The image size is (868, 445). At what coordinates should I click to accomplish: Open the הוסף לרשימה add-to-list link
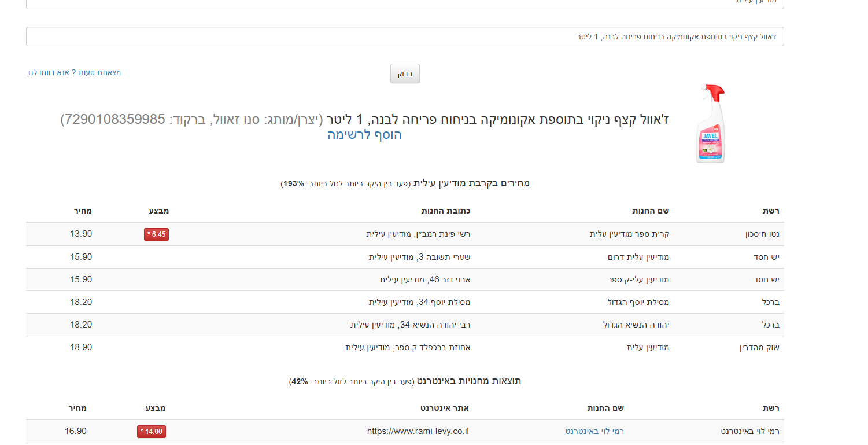click(364, 135)
